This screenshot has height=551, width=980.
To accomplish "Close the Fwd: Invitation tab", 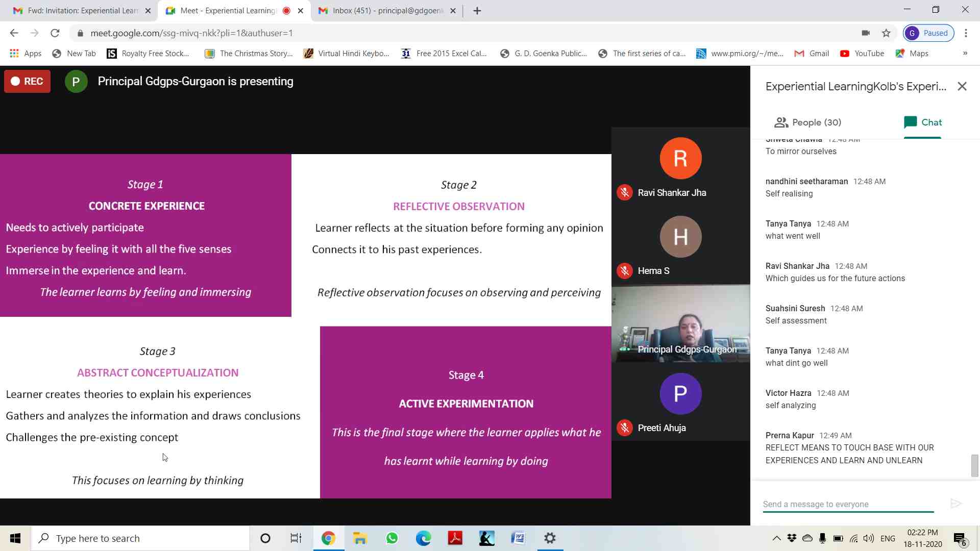I will [148, 11].
